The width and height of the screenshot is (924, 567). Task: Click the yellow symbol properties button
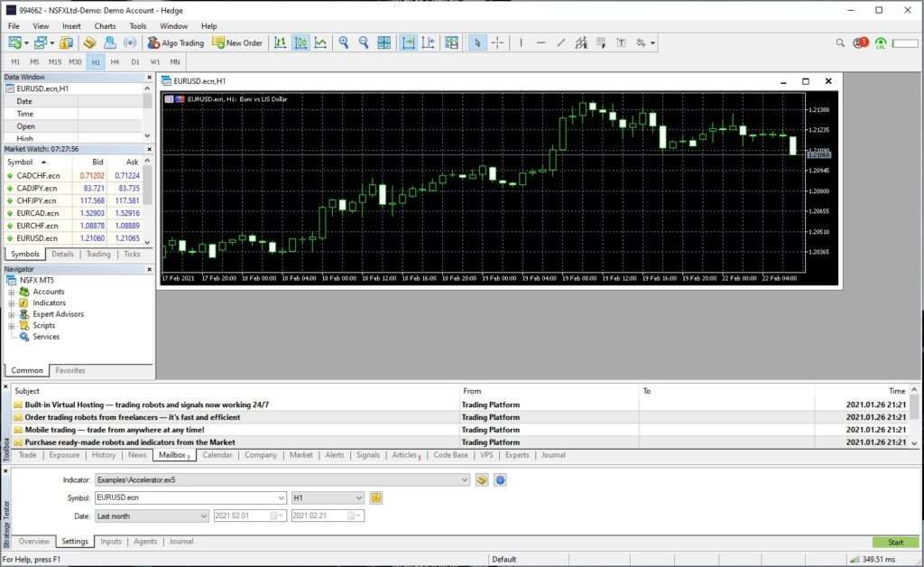pyautogui.click(x=376, y=498)
